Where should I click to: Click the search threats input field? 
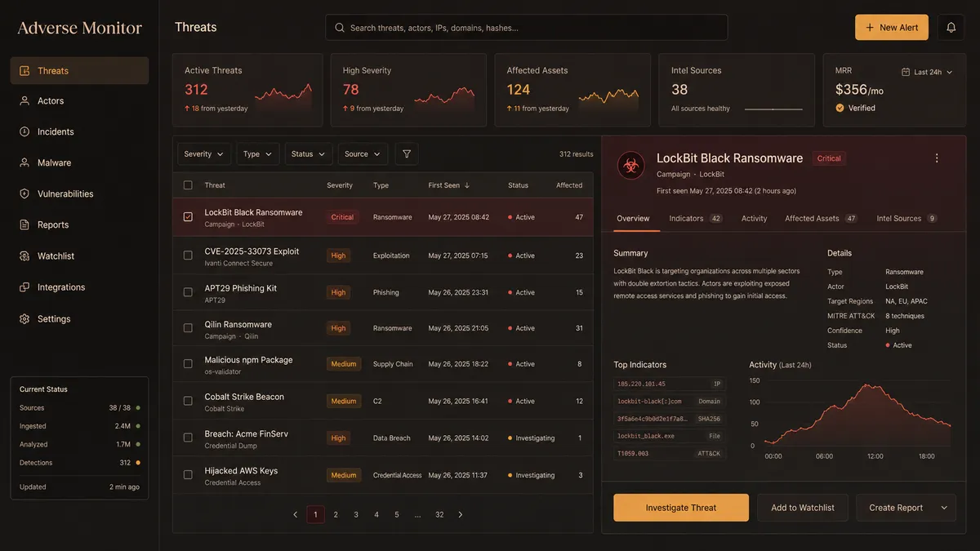pyautogui.click(x=527, y=28)
